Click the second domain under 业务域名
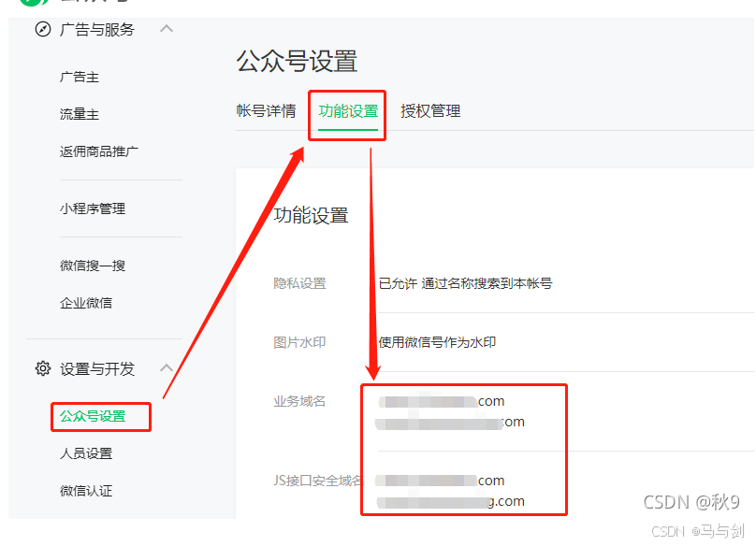Viewport: 756px width, 546px height. (450, 423)
